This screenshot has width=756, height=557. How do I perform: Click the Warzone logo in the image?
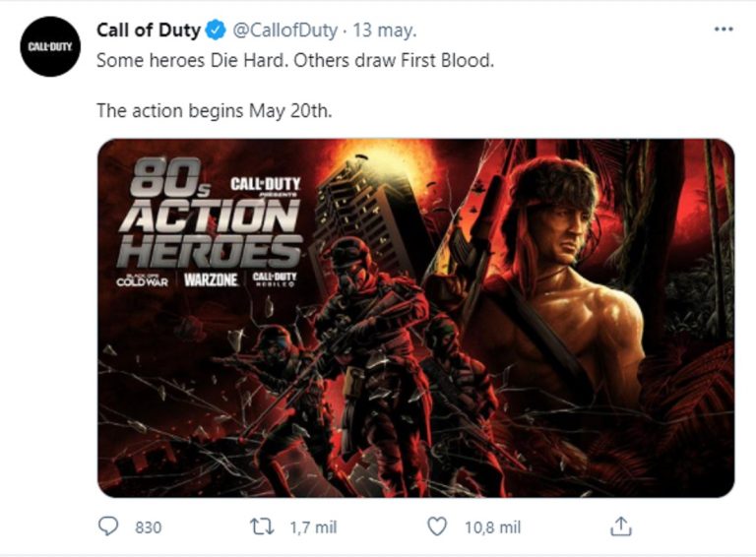click(x=212, y=279)
